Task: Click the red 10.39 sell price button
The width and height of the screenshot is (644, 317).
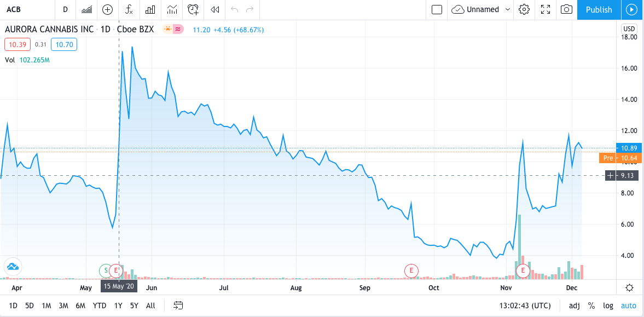Action: pyautogui.click(x=18, y=44)
